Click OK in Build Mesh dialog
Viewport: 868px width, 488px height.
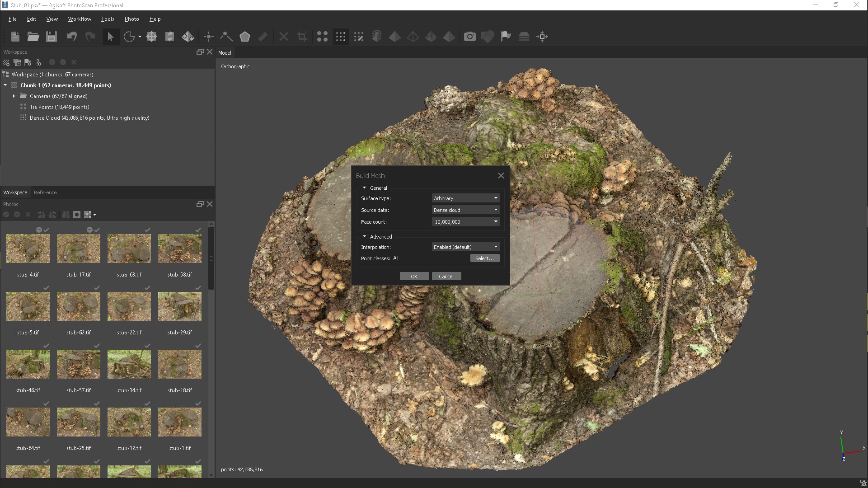(414, 277)
